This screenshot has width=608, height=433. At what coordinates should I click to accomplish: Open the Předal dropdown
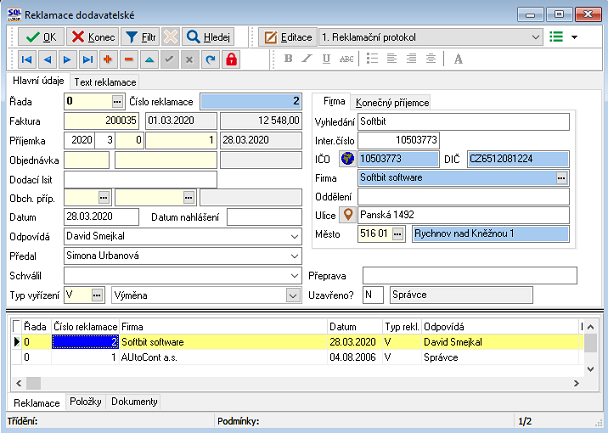coord(294,256)
